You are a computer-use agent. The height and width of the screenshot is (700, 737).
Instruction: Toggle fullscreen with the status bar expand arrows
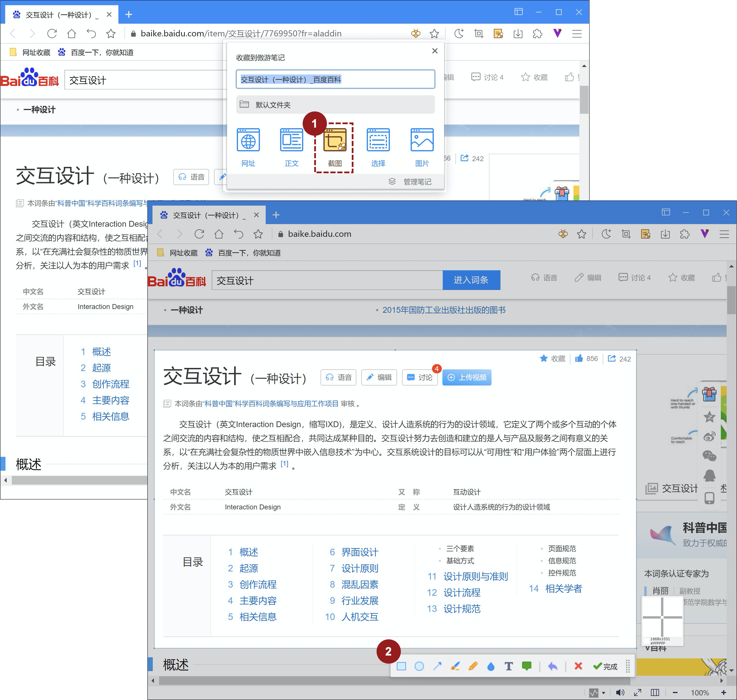pyautogui.click(x=638, y=692)
